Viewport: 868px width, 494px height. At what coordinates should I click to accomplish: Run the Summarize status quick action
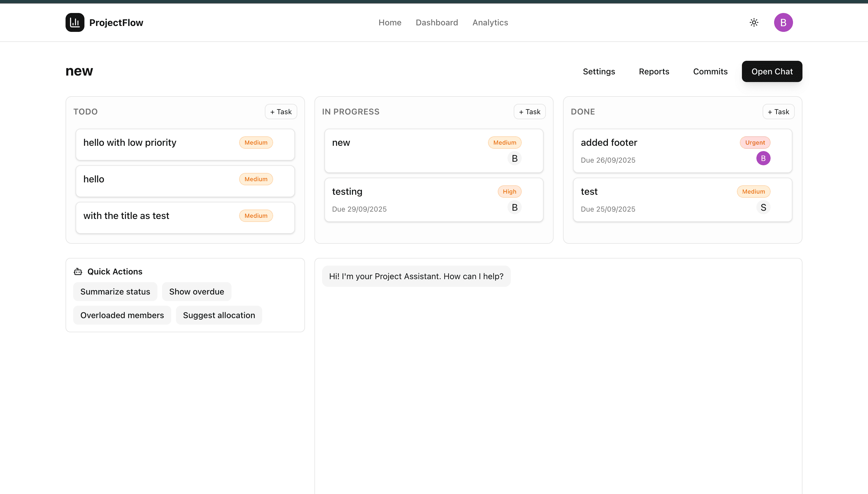(x=115, y=291)
